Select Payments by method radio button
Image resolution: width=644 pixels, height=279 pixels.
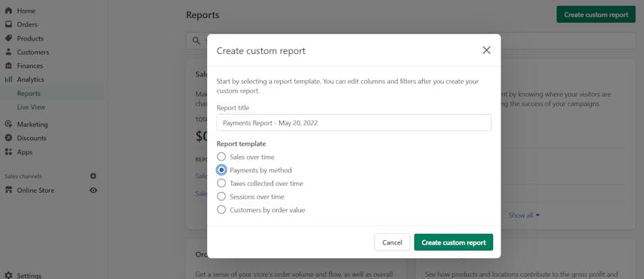(221, 169)
